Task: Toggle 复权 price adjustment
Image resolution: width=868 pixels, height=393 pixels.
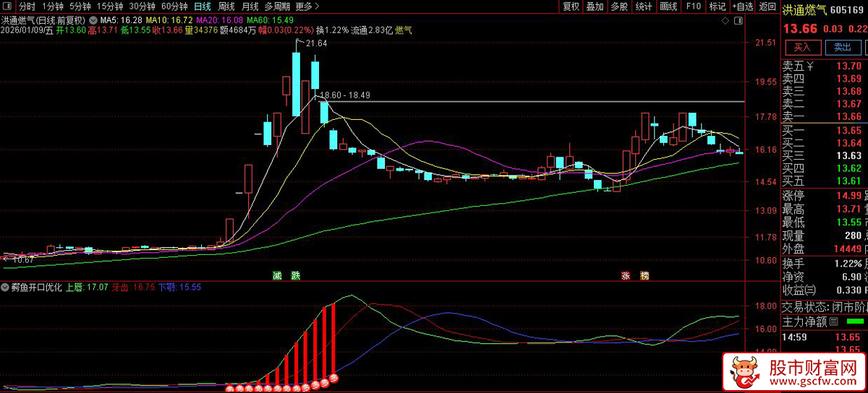Action: coord(571,7)
